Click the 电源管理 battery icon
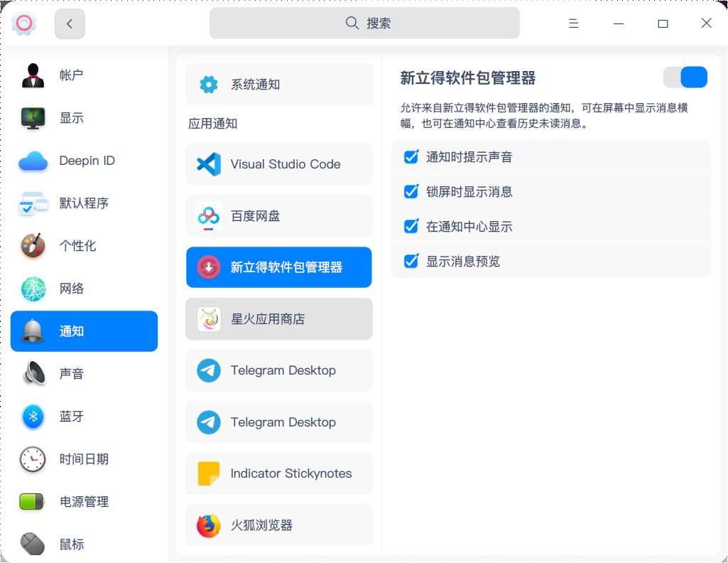 pos(32,502)
